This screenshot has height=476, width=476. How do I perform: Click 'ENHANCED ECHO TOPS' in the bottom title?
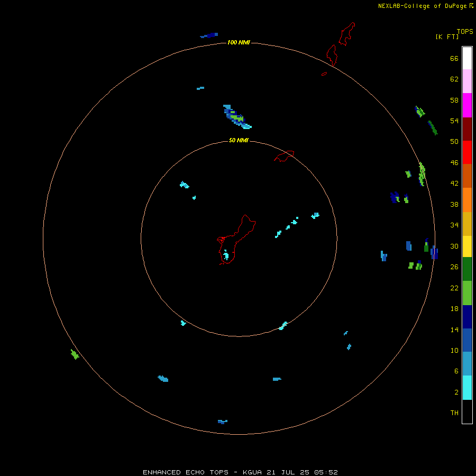(186, 472)
